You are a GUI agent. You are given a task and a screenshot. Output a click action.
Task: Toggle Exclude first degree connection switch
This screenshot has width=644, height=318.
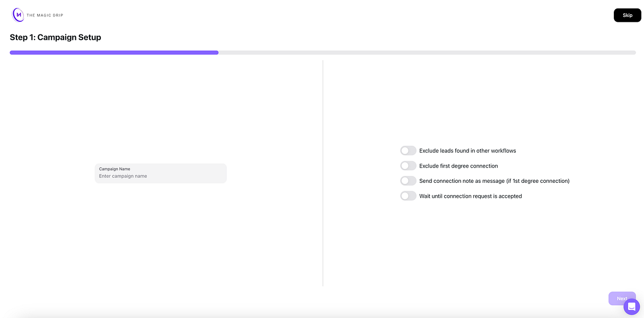coord(408,166)
